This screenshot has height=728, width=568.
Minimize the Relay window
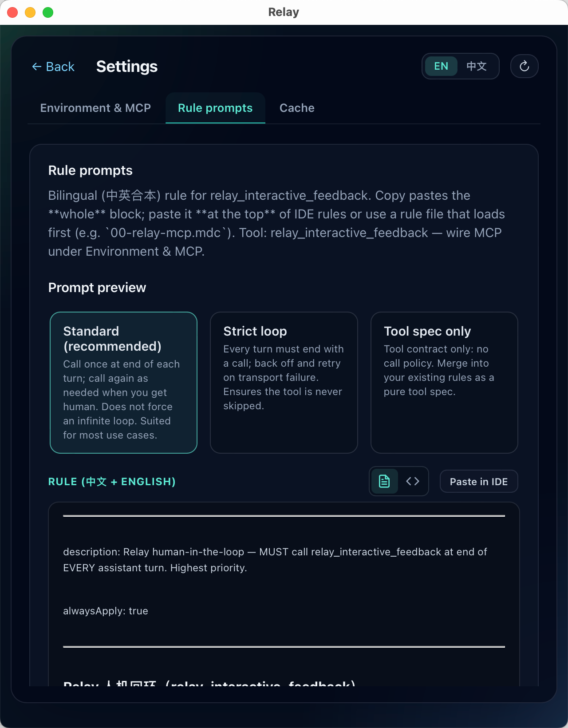coord(30,12)
